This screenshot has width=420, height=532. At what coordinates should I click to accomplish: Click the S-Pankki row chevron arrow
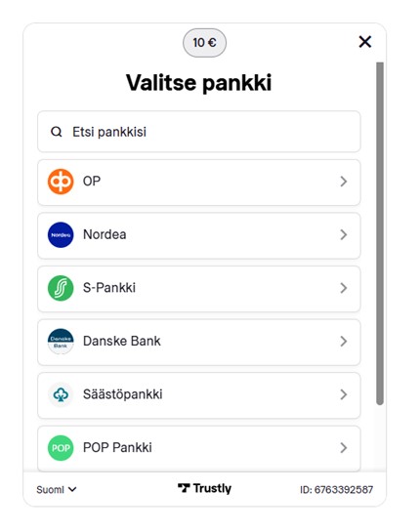point(344,288)
